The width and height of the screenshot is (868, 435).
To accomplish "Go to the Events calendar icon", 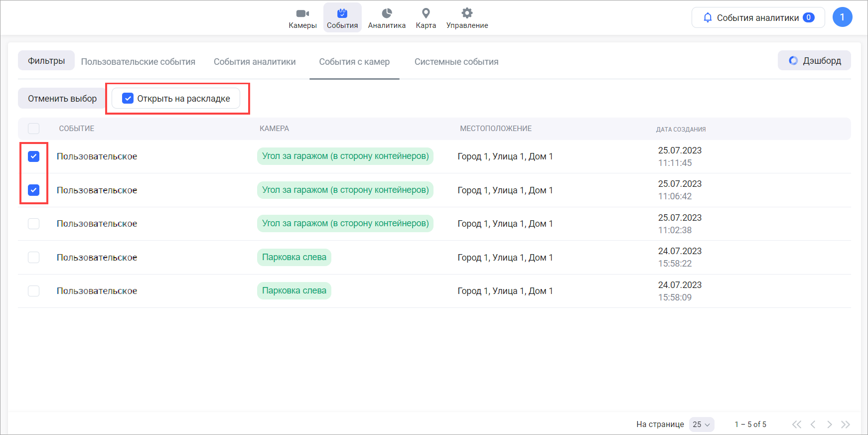I will [342, 13].
